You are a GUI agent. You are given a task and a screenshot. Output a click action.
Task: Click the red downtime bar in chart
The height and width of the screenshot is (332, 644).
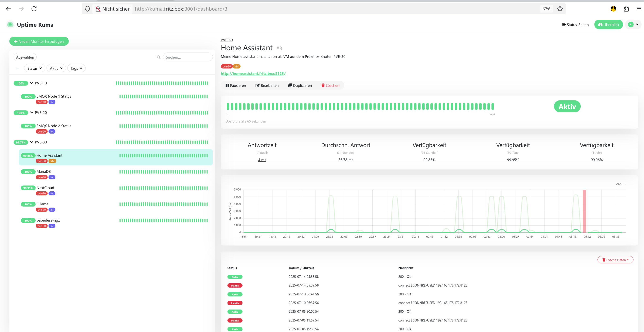coord(584,211)
